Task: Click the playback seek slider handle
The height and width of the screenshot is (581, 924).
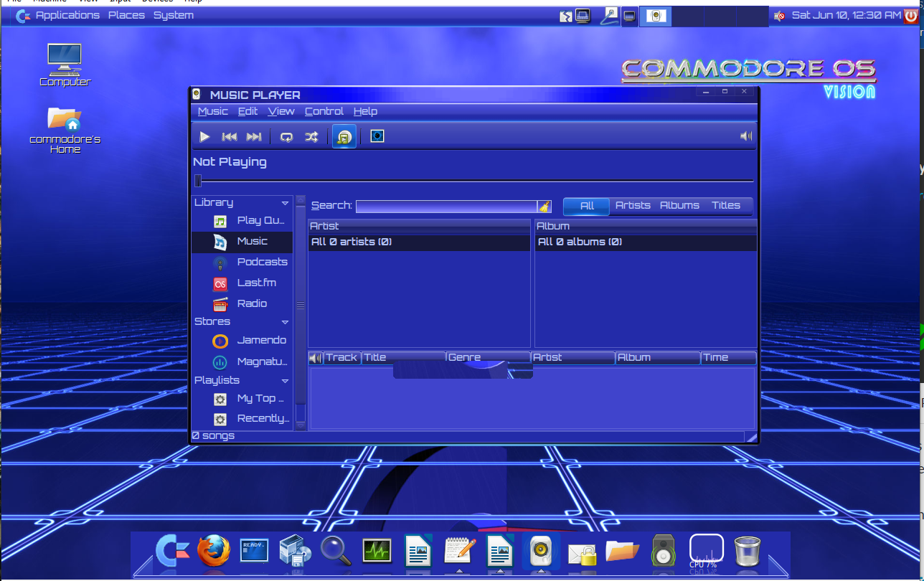Action: (x=198, y=181)
